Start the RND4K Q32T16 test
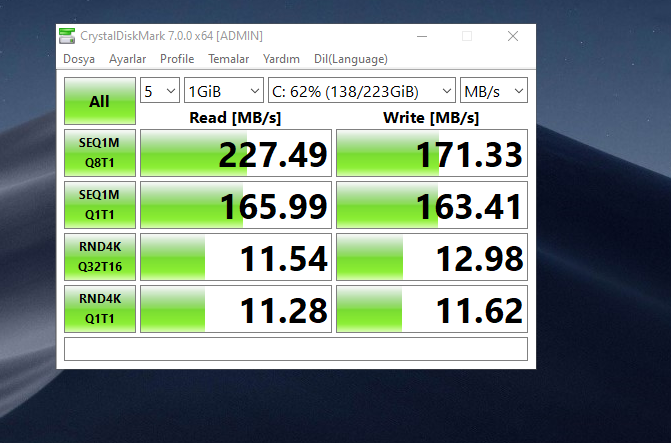This screenshot has width=671, height=443. pos(100,257)
